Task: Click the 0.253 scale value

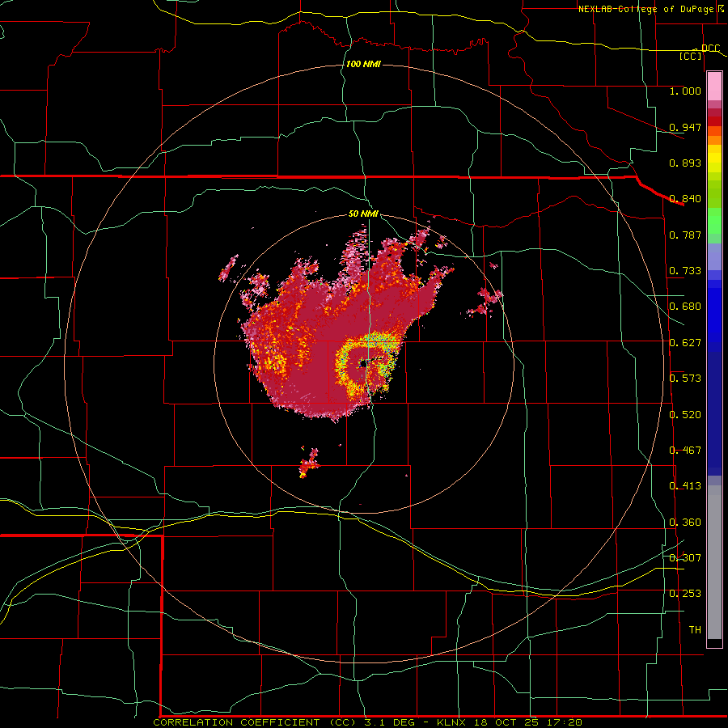Action: (x=685, y=594)
